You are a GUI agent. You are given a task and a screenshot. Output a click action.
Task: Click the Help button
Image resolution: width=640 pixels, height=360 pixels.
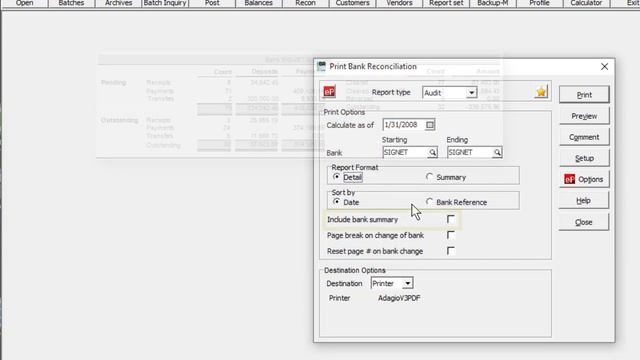coord(584,200)
